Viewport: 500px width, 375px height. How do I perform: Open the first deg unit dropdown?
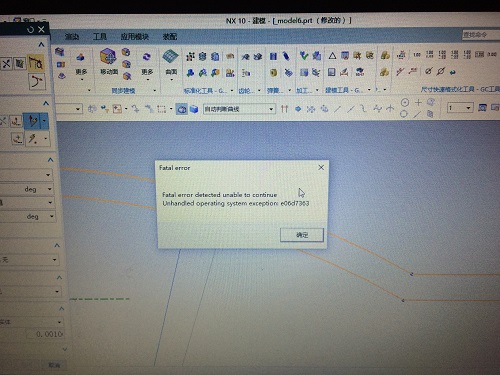click(50, 189)
